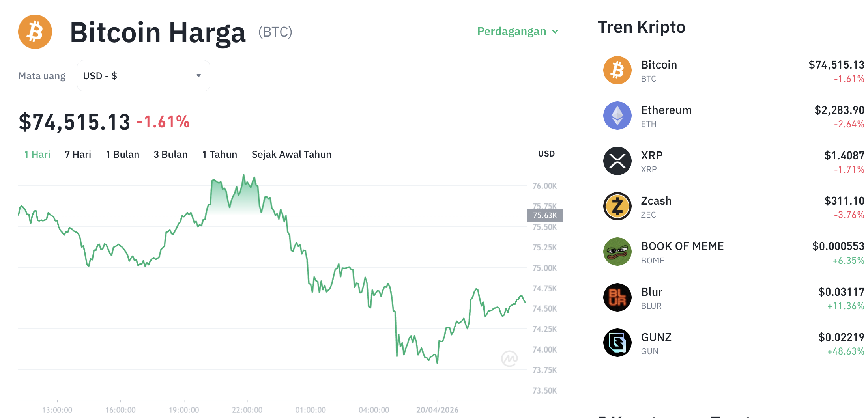
Task: Select the XRP icon in the trending list
Action: point(617,161)
